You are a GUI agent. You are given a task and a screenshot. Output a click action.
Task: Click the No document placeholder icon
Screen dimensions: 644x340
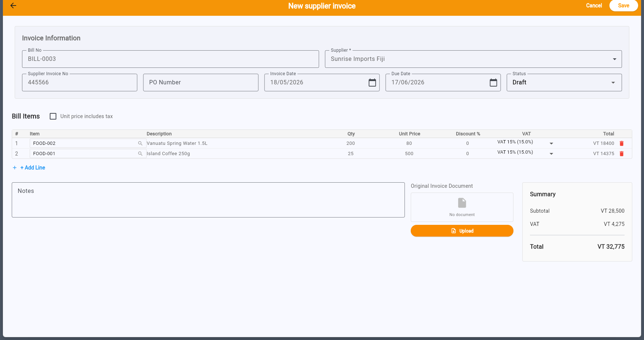click(x=462, y=203)
